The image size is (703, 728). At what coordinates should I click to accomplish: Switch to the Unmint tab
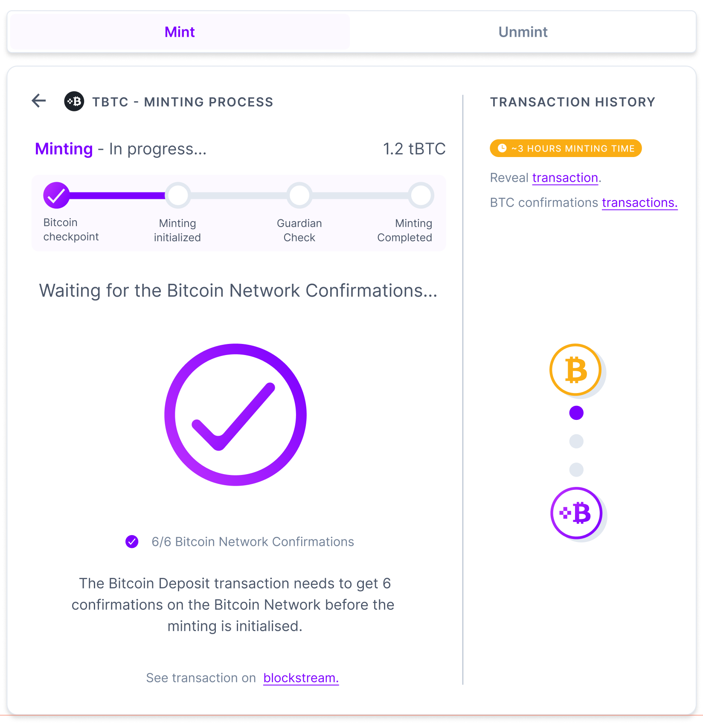(523, 32)
